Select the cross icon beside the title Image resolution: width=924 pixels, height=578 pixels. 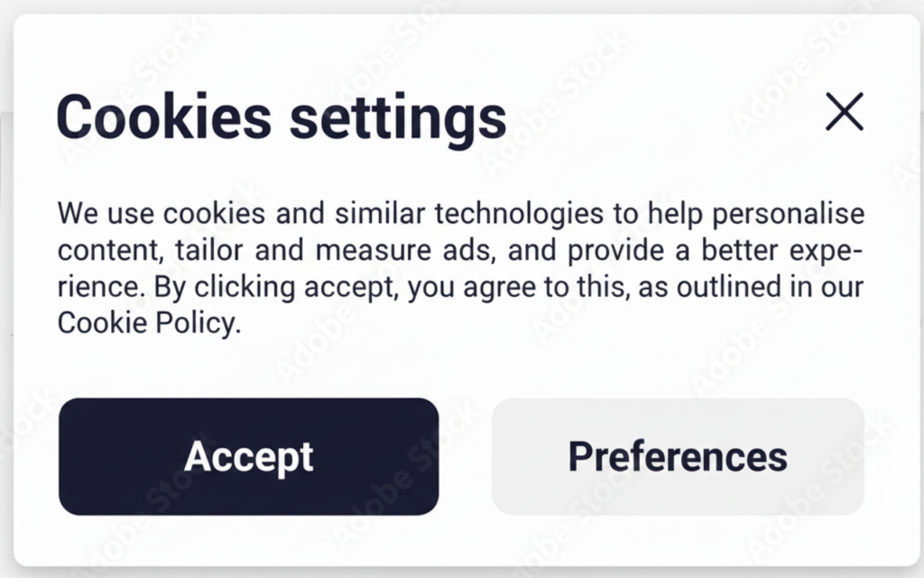coord(844,112)
